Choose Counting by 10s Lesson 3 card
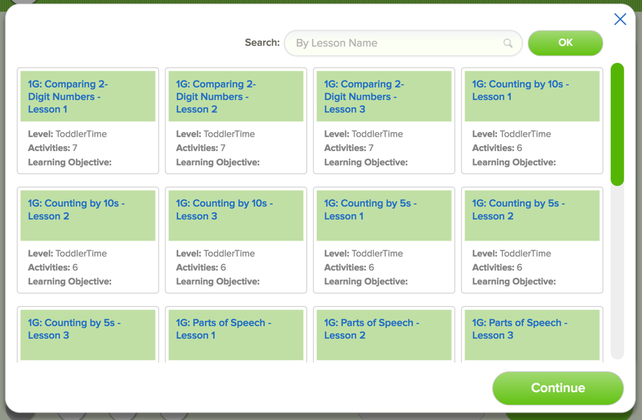Viewport: 642px width, 420px height. 236,239
